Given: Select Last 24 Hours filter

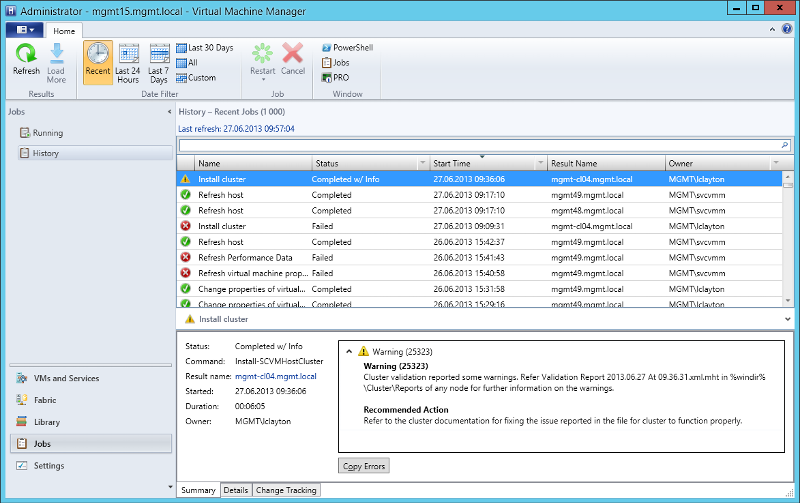Looking at the screenshot, I should point(128,63).
